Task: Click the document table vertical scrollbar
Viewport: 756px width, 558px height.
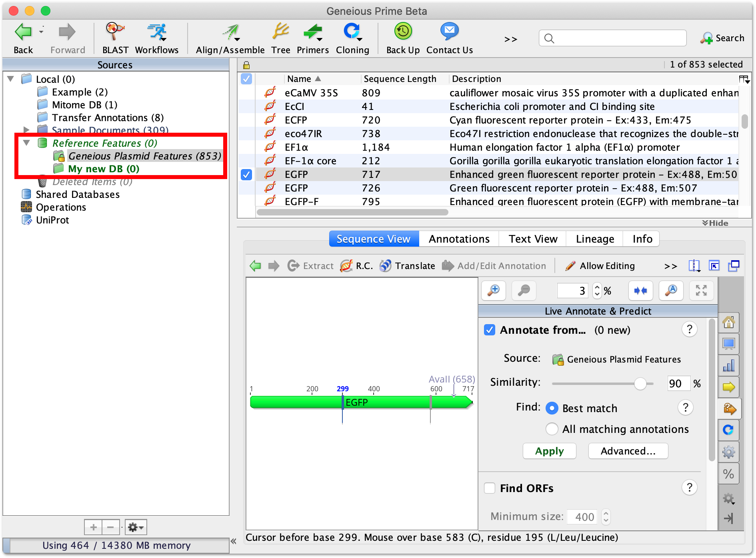Action: tap(744, 122)
